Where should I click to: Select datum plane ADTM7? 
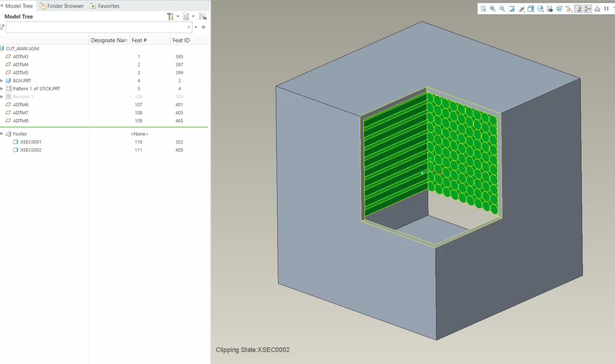pyautogui.click(x=20, y=113)
